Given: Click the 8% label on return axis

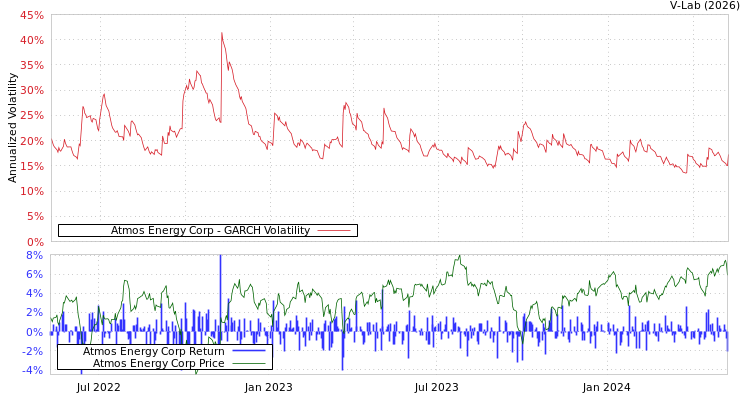Looking at the screenshot, I should point(35,255).
